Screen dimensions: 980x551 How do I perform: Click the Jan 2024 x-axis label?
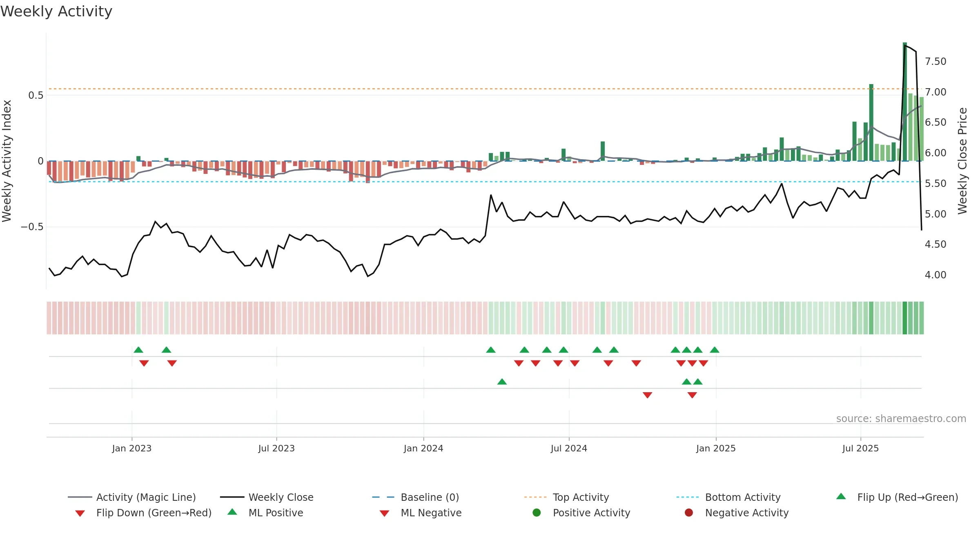pyautogui.click(x=423, y=448)
